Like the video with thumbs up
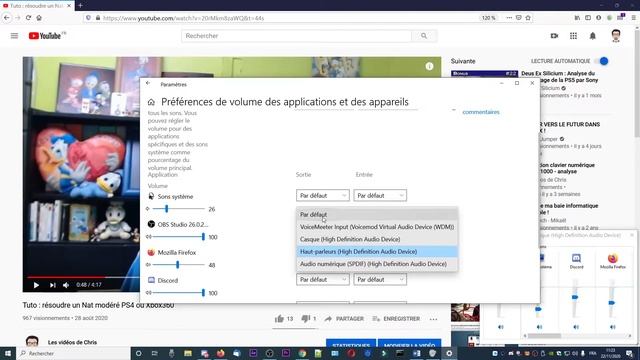This screenshot has height=360, width=640. [x=280, y=318]
